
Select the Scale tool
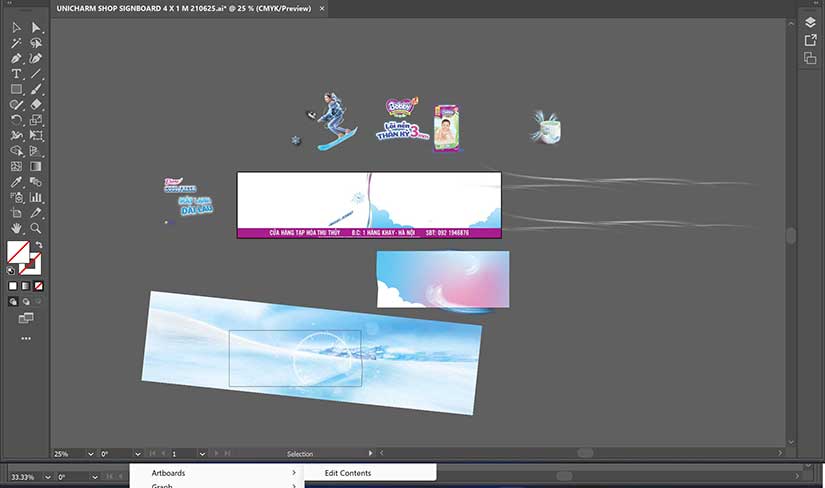click(x=35, y=120)
